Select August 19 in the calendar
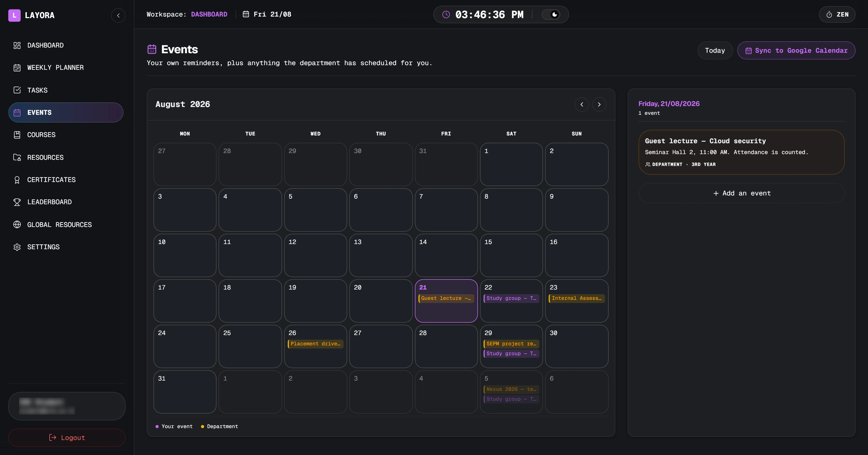868x455 pixels. (x=315, y=301)
